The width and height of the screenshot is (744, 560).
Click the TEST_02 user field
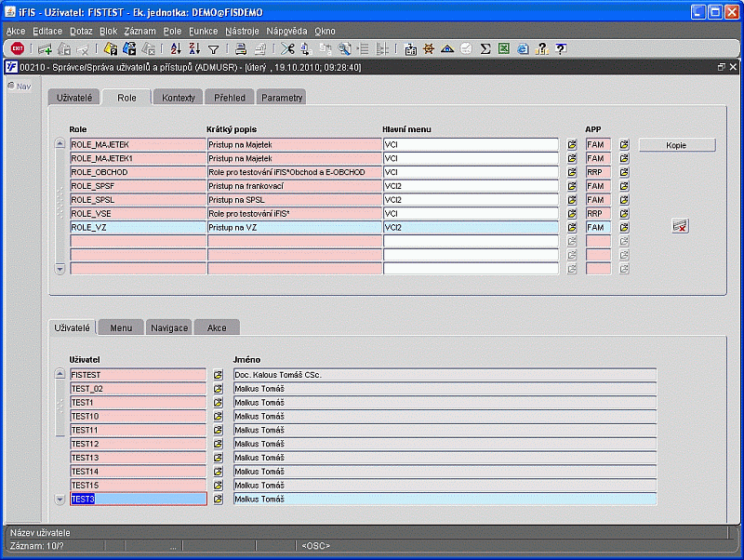tap(138, 389)
